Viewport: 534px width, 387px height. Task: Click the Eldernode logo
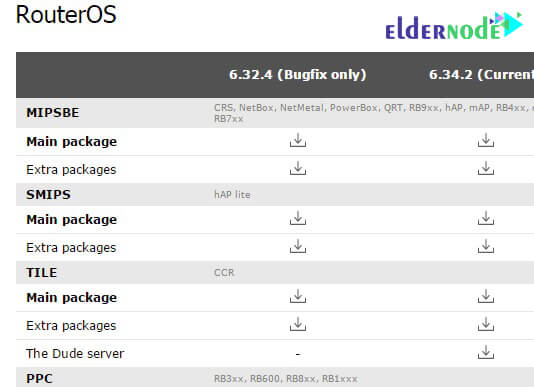pyautogui.click(x=454, y=26)
